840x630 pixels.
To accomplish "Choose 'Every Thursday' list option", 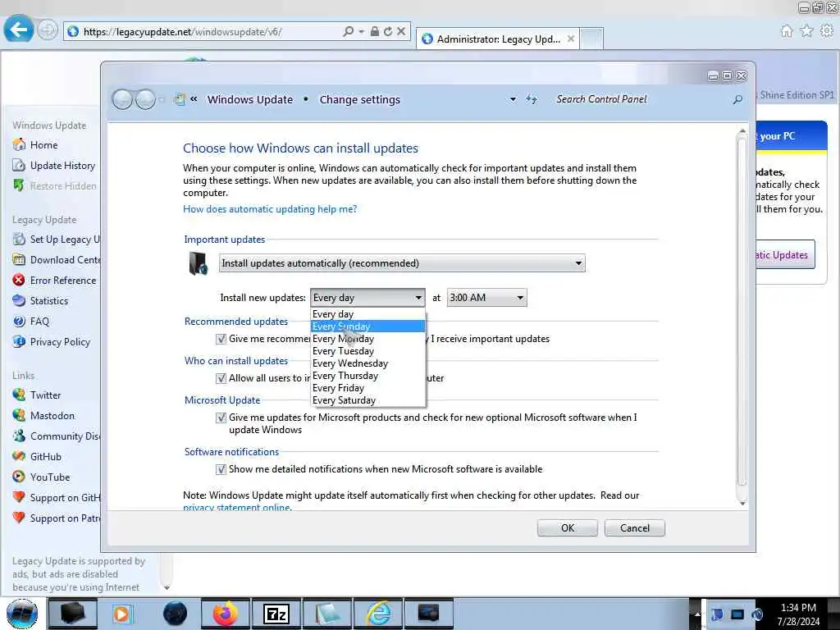I will [x=368, y=376].
